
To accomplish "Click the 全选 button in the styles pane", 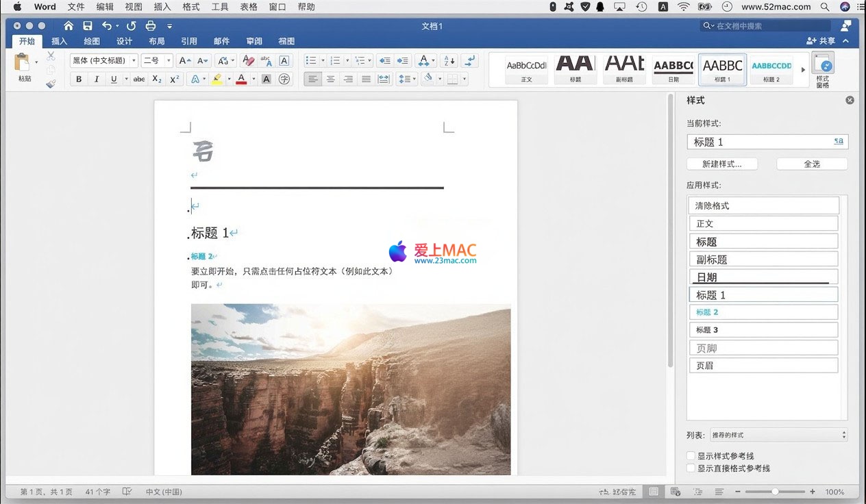I will [812, 164].
